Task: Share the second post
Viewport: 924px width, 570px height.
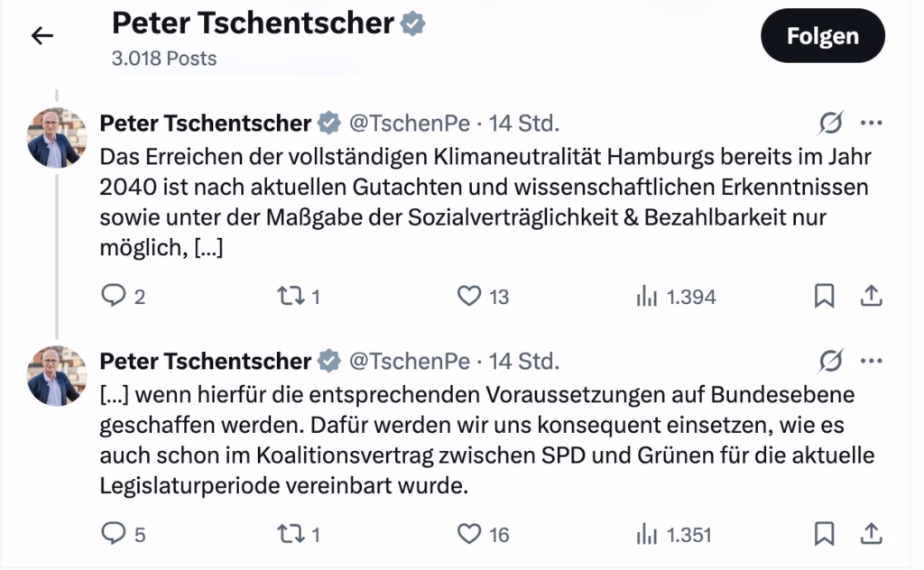Action: click(x=871, y=535)
